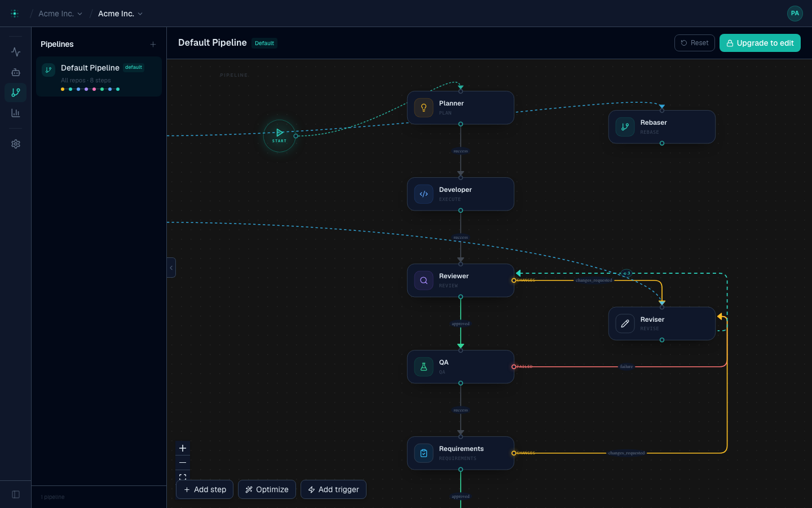
Task: Click the failure edge label
Action: click(x=626, y=366)
